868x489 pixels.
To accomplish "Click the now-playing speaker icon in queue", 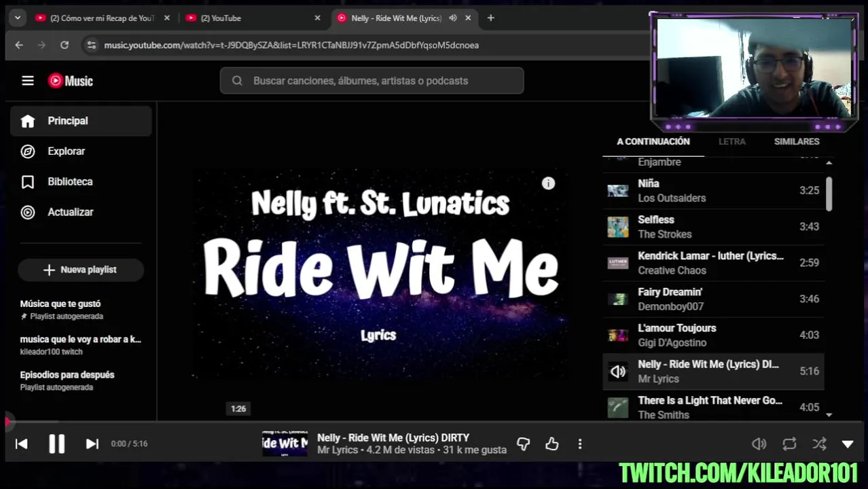I will 617,372.
